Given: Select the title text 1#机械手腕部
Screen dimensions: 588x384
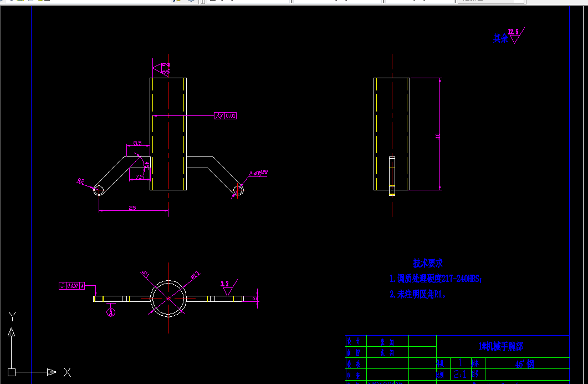Looking at the screenshot, I should click(500, 346).
